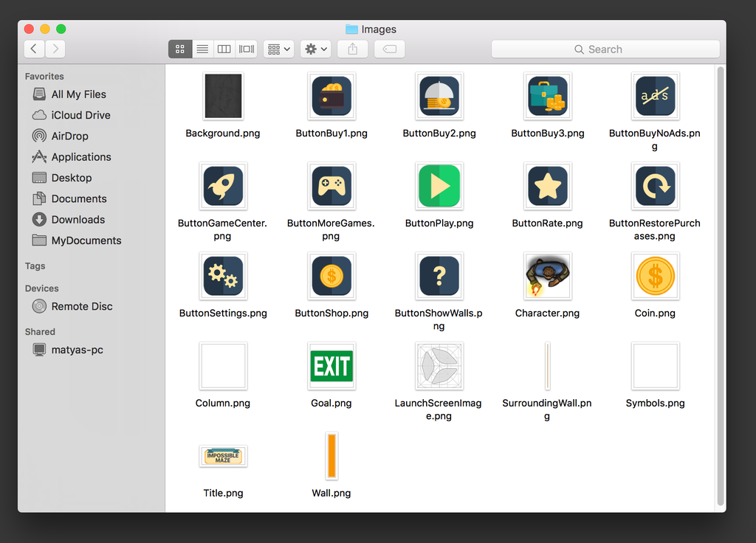Minimize the Images window
Screen dimensions: 756x543
pyautogui.click(x=45, y=29)
